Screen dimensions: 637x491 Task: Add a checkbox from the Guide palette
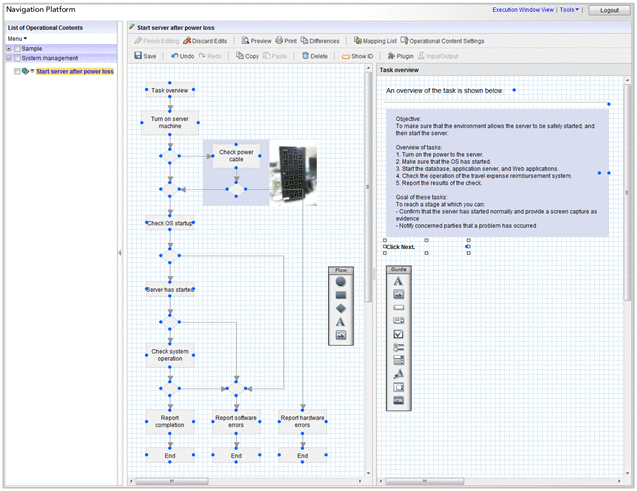pos(398,334)
